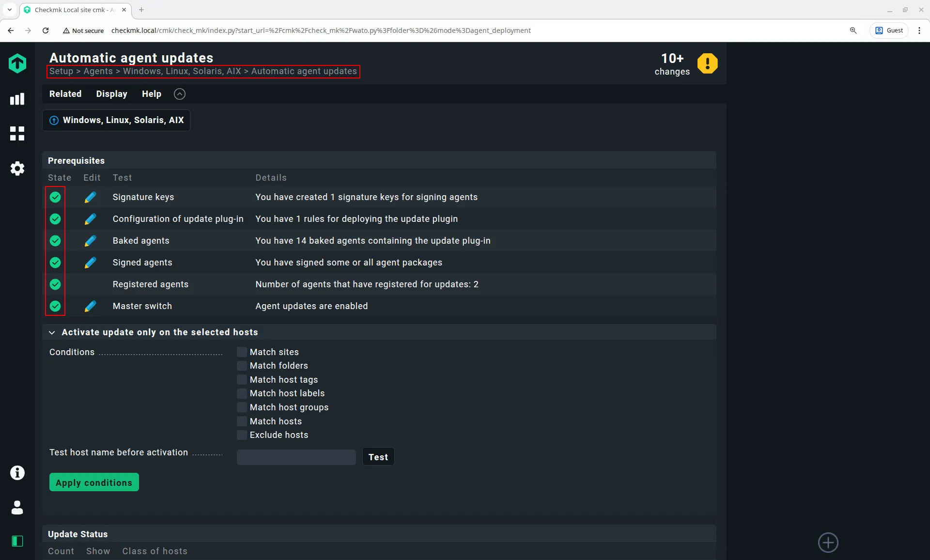Open the Customize grid sidebar icon
This screenshot has height=560, width=930.
17,134
